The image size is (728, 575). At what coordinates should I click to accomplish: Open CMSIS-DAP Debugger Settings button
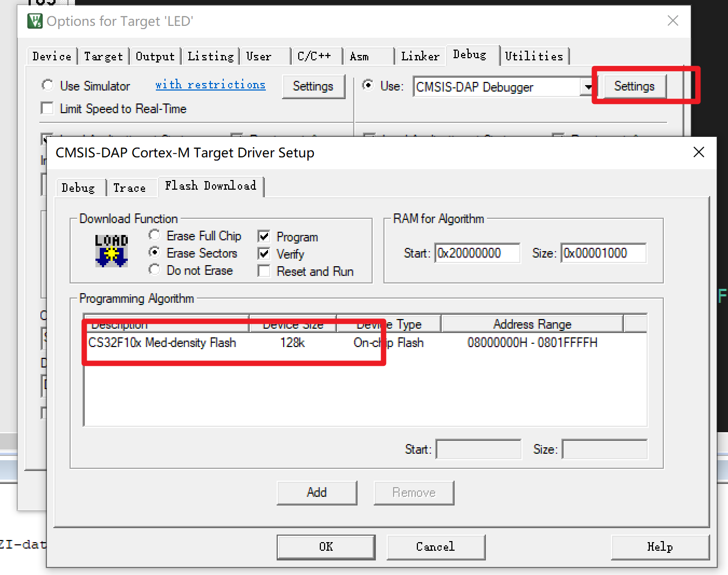coord(635,86)
